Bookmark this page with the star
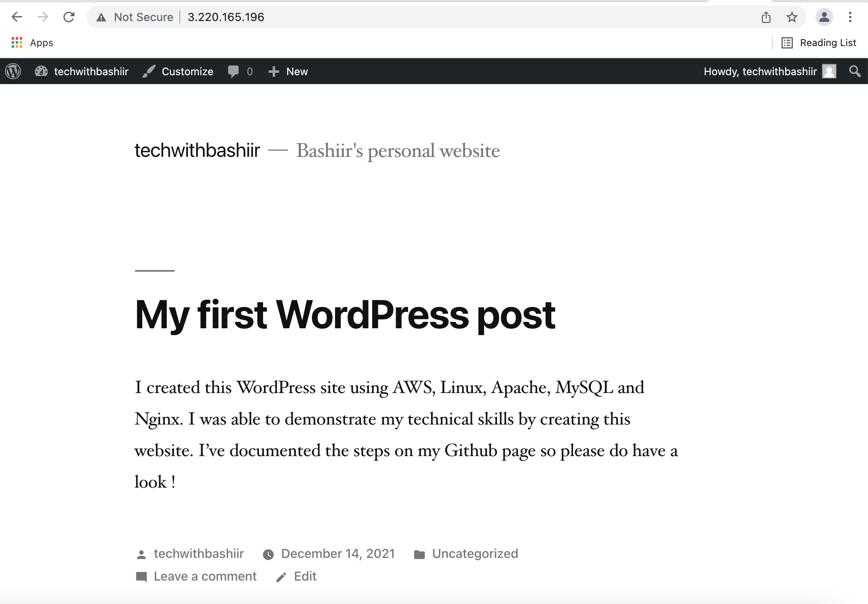The width and height of the screenshot is (868, 604). coord(792,17)
